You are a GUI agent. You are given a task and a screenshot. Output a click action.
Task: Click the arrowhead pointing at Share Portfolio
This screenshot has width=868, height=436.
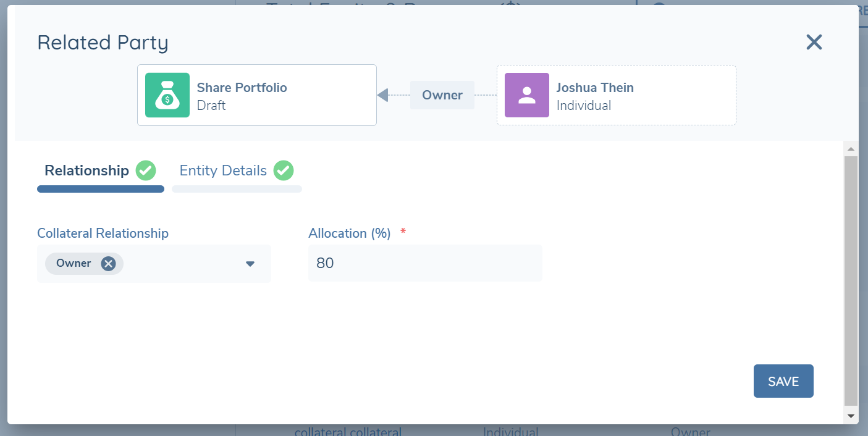pos(382,95)
